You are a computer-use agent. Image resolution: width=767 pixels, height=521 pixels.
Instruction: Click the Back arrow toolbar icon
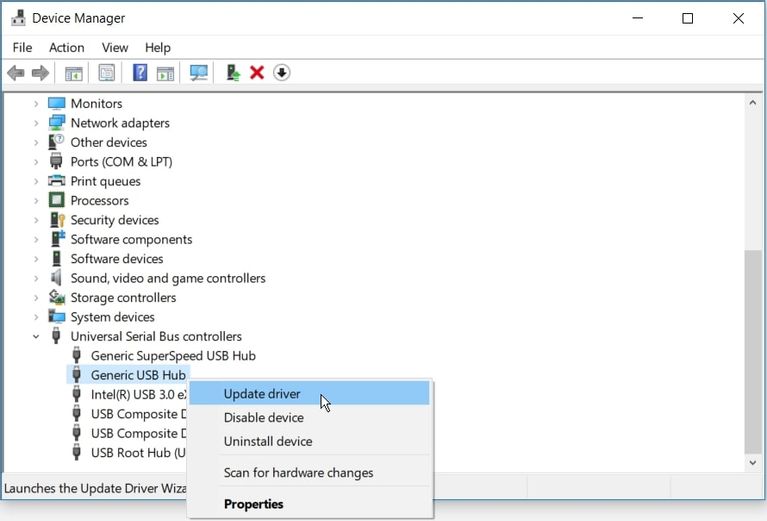[x=16, y=73]
